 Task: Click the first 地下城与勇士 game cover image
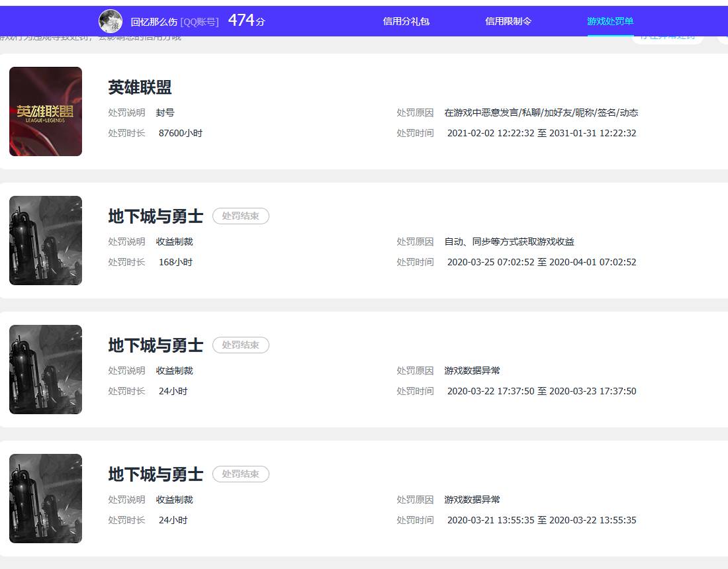(45, 240)
